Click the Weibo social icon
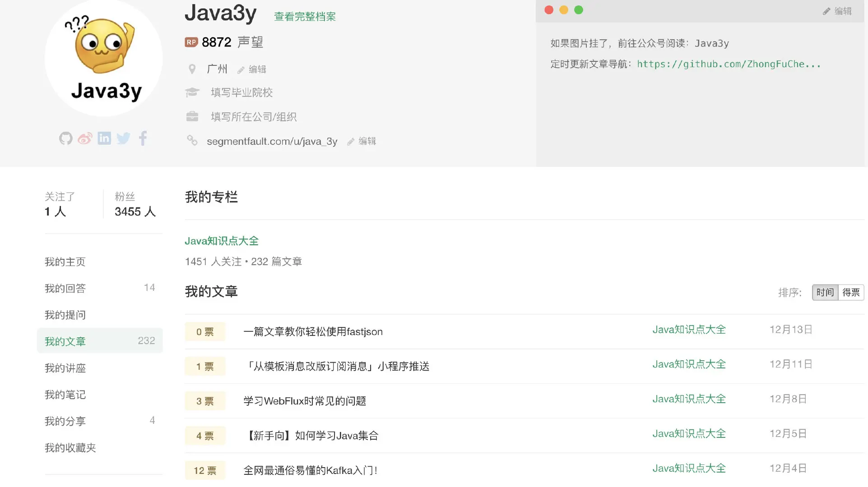The height and width of the screenshot is (487, 868). tap(85, 138)
